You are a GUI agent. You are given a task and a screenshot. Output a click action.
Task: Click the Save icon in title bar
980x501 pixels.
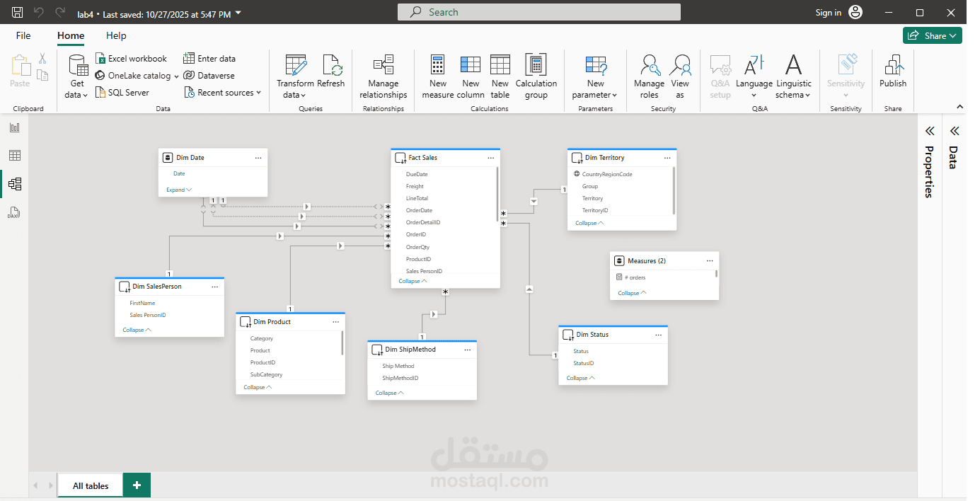click(18, 13)
